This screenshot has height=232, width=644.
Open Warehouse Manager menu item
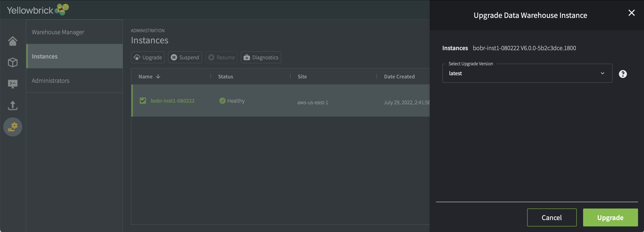(74, 32)
